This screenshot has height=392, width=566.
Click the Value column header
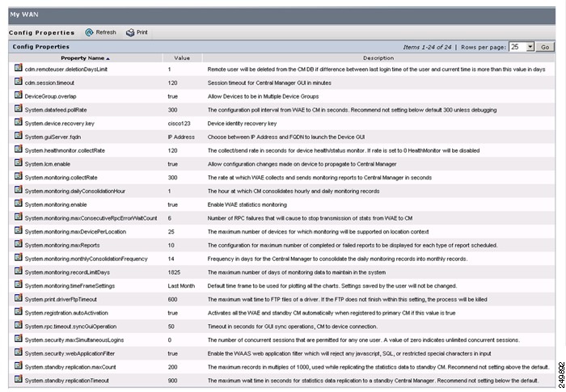click(182, 58)
